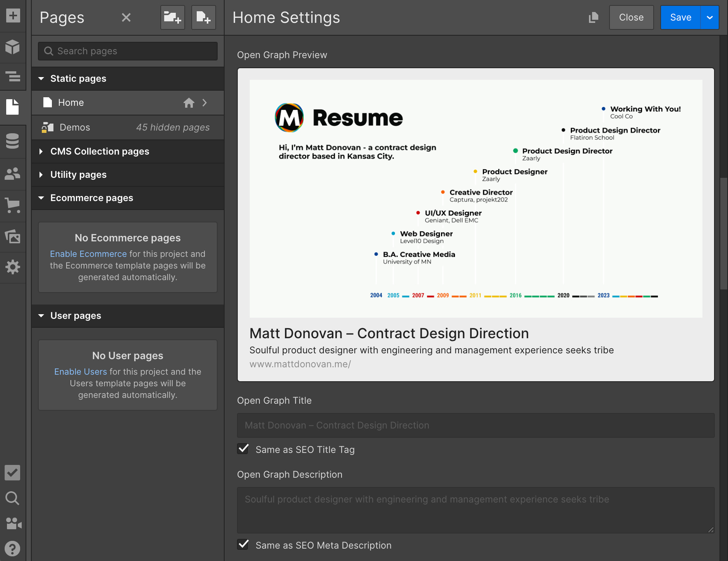The width and height of the screenshot is (728, 561).
Task: Open the Audit checkmark panel
Action: [13, 473]
